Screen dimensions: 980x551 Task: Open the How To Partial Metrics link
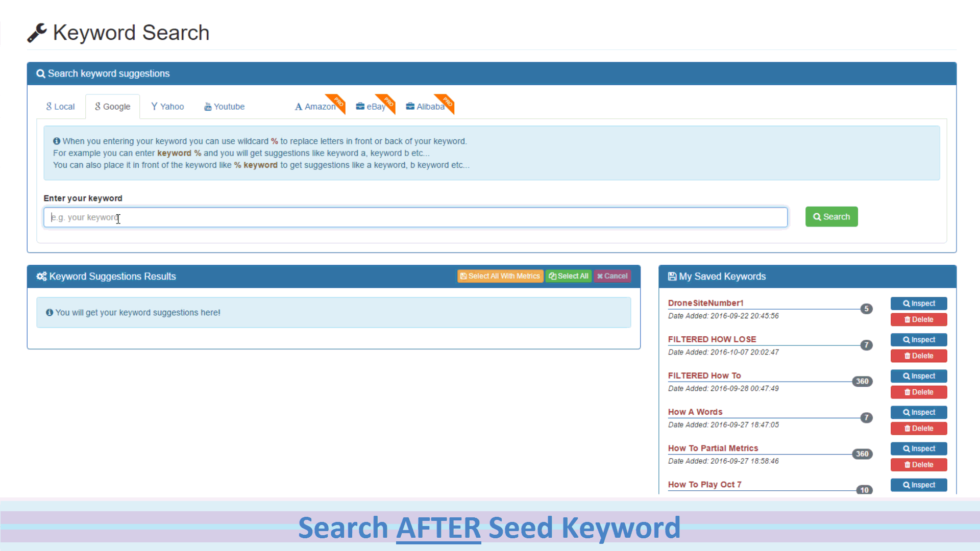tap(713, 448)
